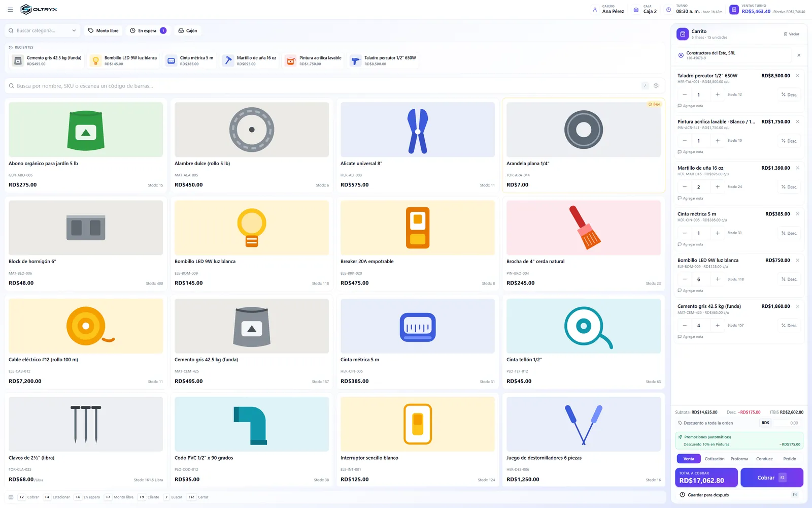Add note to Martillo de uña line
The width and height of the screenshot is (812, 508).
point(690,199)
